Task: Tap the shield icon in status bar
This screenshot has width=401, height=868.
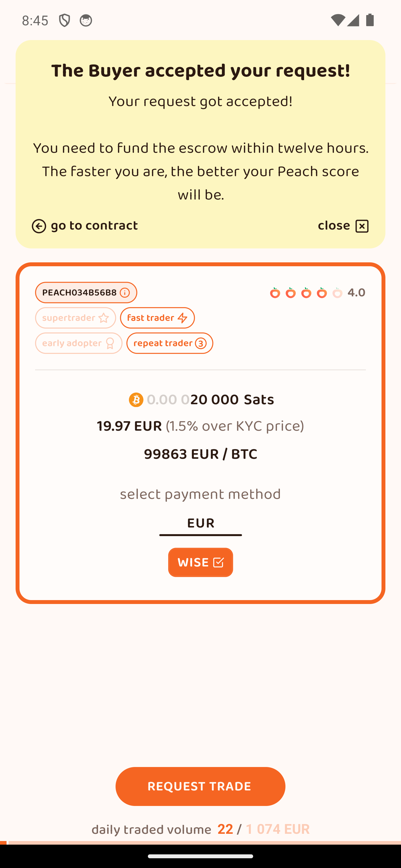Action: [64, 21]
